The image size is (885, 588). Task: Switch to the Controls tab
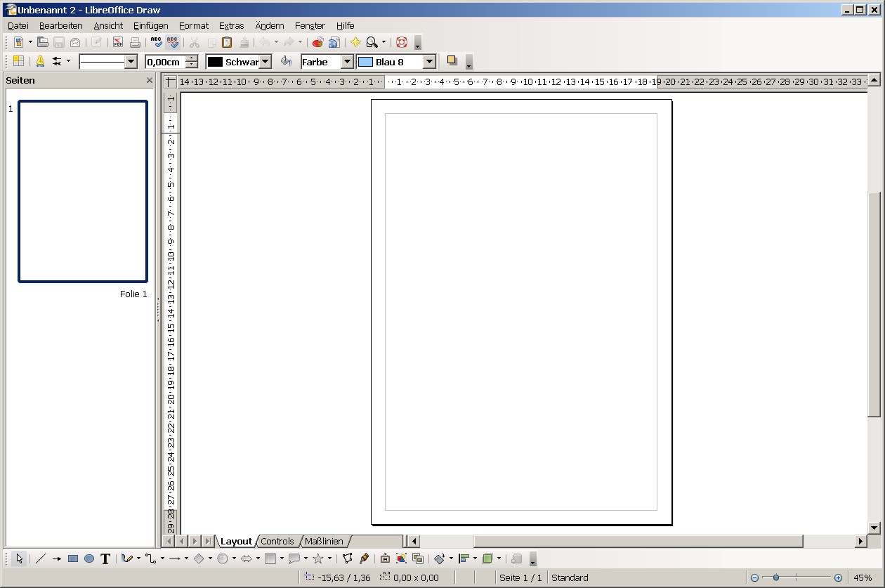(x=278, y=541)
